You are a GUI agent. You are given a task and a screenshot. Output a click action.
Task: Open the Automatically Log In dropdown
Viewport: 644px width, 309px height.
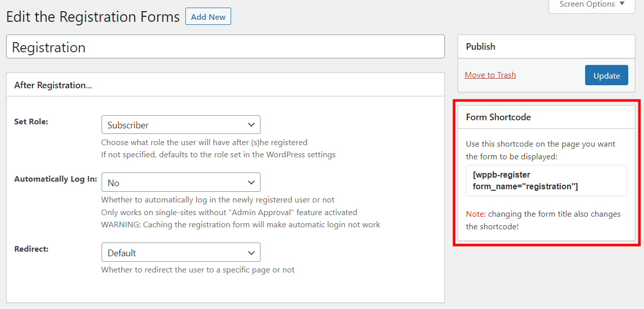point(181,183)
